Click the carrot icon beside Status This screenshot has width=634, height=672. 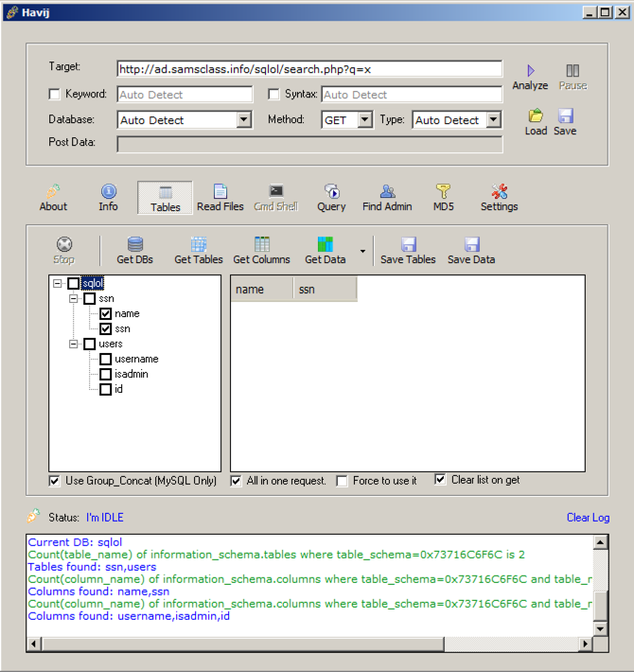(x=33, y=516)
